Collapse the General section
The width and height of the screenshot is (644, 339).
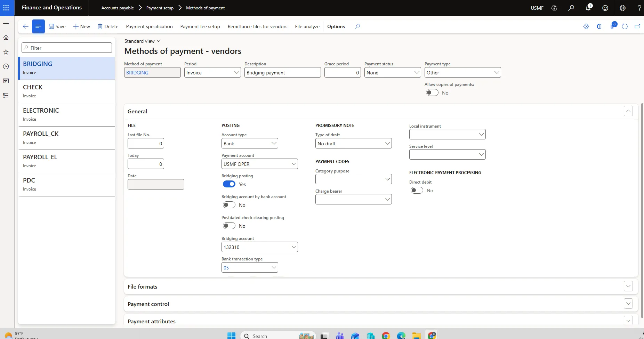coord(628,111)
